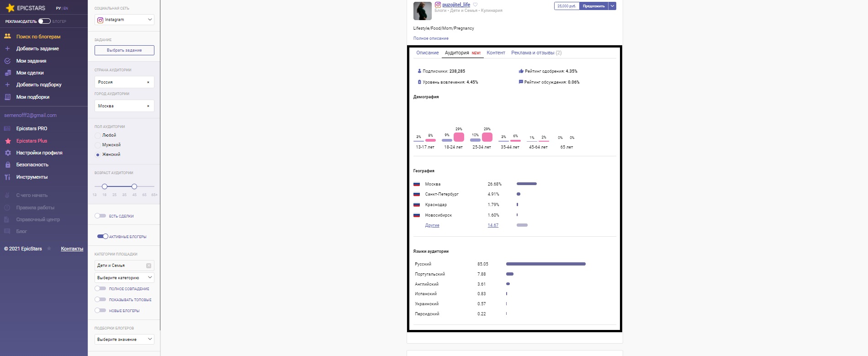Click the right handle of age slider
868x356 pixels.
coord(134,186)
